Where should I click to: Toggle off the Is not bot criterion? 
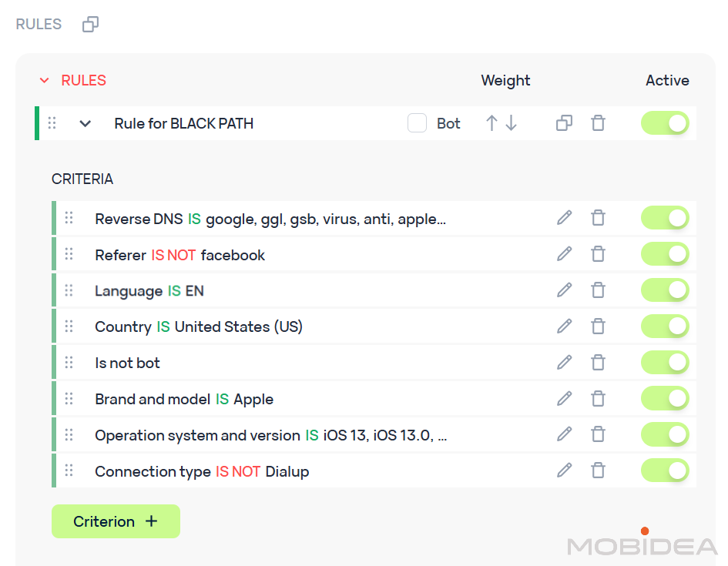(665, 363)
